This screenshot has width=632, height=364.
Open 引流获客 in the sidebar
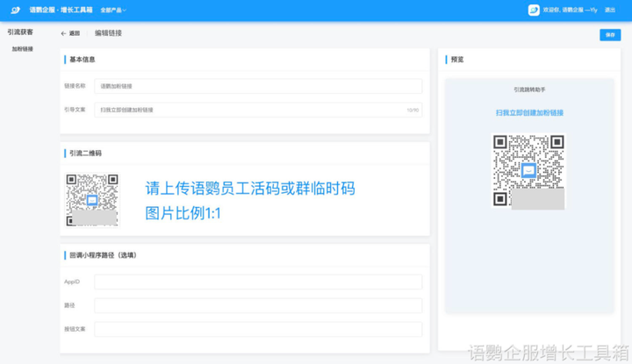coord(20,32)
